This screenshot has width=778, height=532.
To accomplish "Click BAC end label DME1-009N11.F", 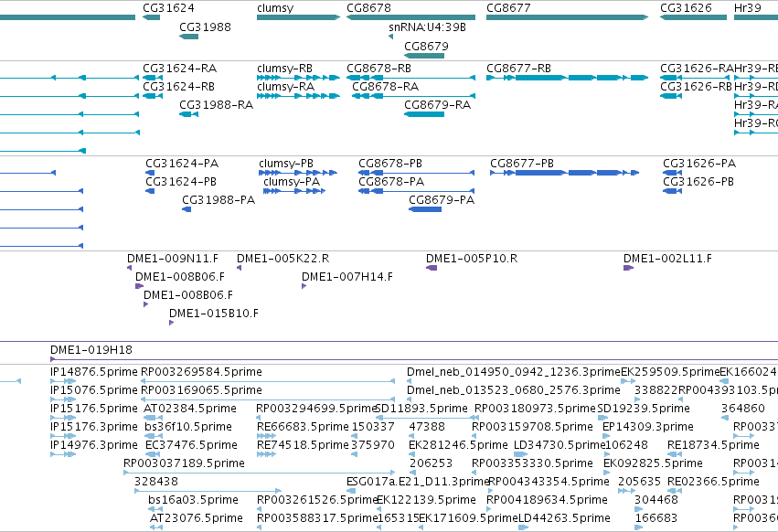I will [x=173, y=259].
